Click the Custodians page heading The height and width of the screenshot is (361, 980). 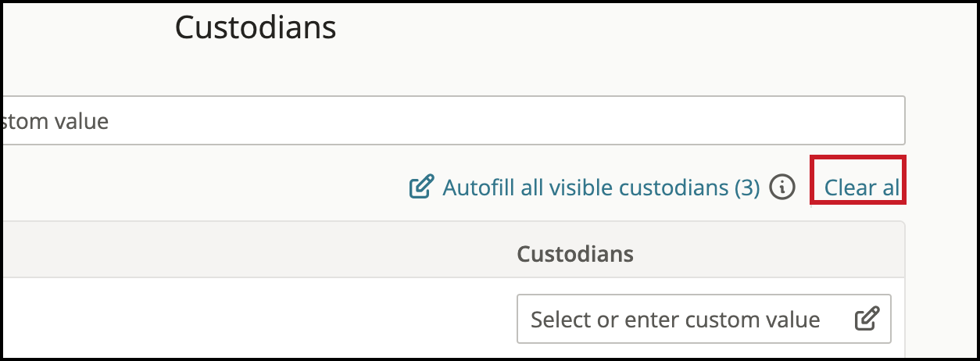click(x=256, y=27)
